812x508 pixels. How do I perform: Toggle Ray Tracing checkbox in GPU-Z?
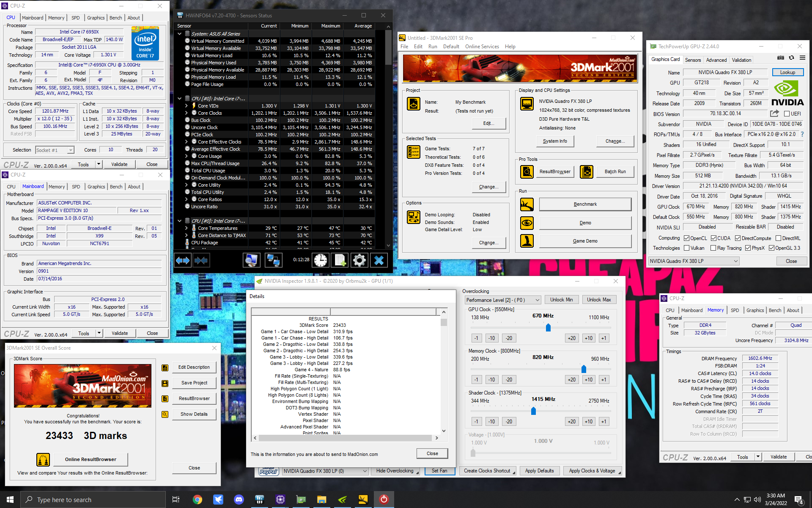[x=713, y=248]
